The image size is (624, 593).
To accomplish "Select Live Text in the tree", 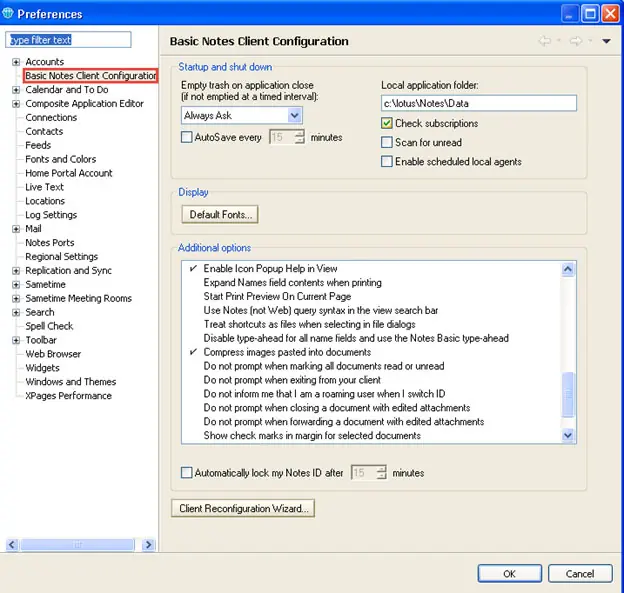I will click(x=45, y=187).
